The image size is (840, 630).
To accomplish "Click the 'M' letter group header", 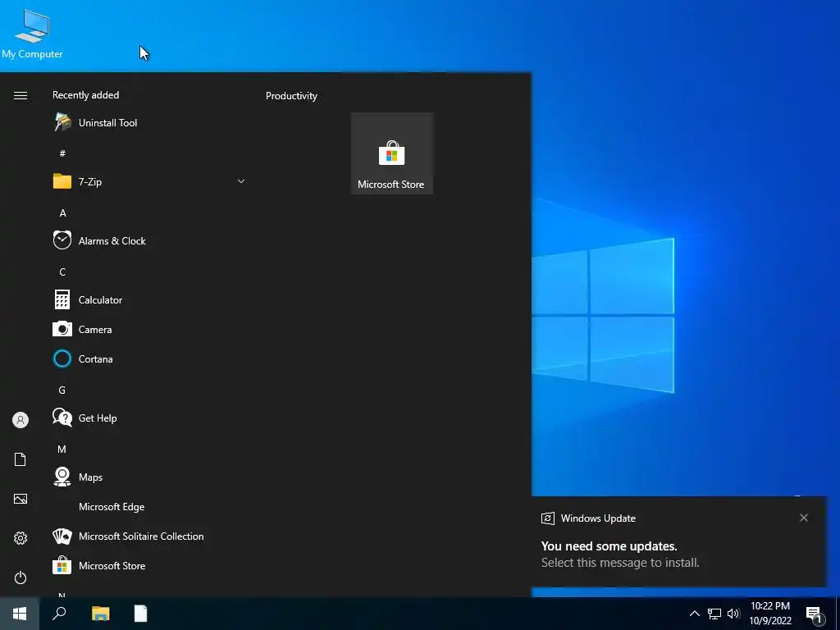I will [x=62, y=449].
